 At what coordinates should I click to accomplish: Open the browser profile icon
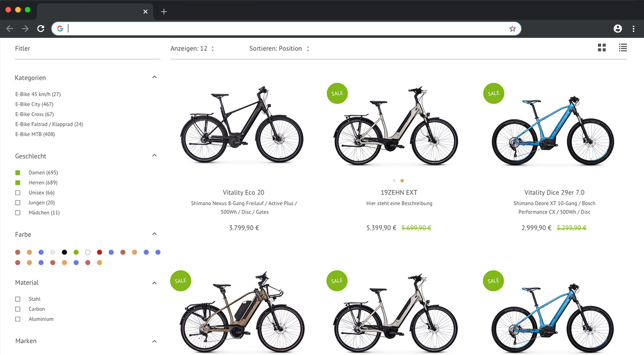tap(617, 29)
